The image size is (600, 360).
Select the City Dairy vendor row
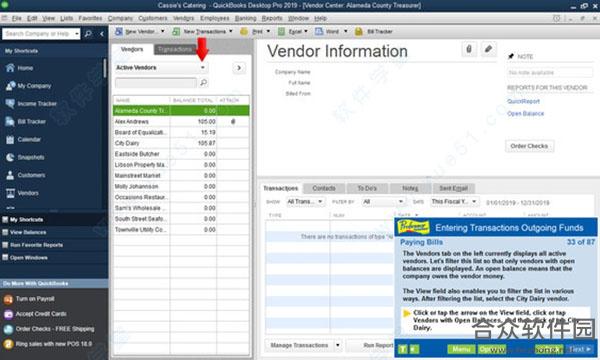[x=181, y=143]
